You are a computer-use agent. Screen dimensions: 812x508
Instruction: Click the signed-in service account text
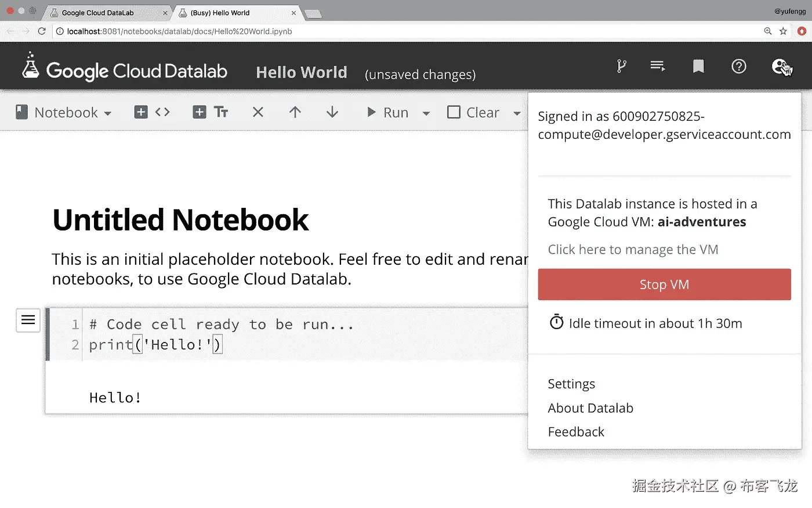tap(664, 125)
